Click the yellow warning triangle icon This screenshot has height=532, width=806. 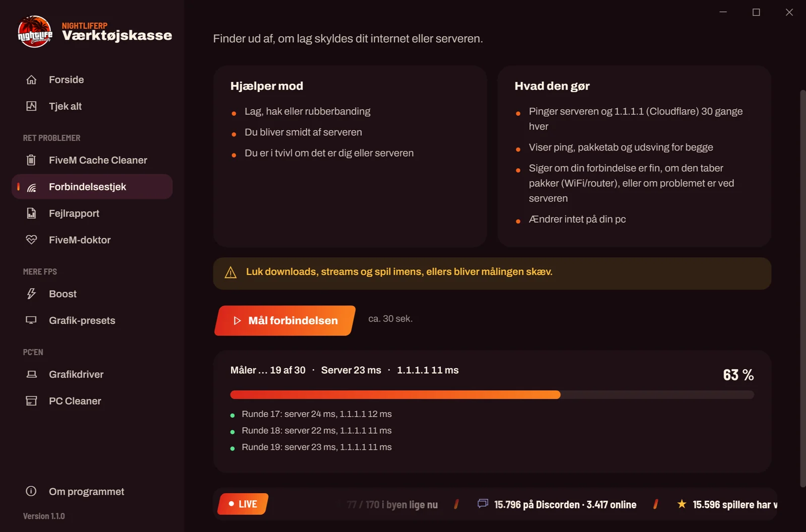pos(231,272)
